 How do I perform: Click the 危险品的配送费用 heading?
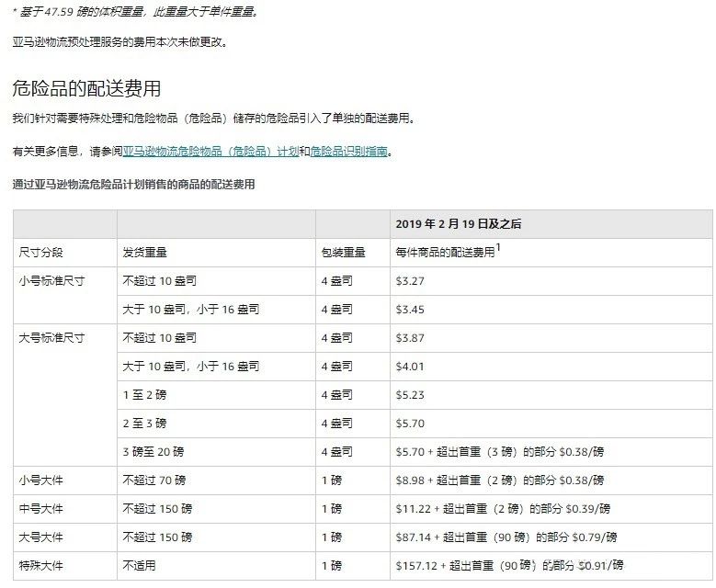point(86,88)
